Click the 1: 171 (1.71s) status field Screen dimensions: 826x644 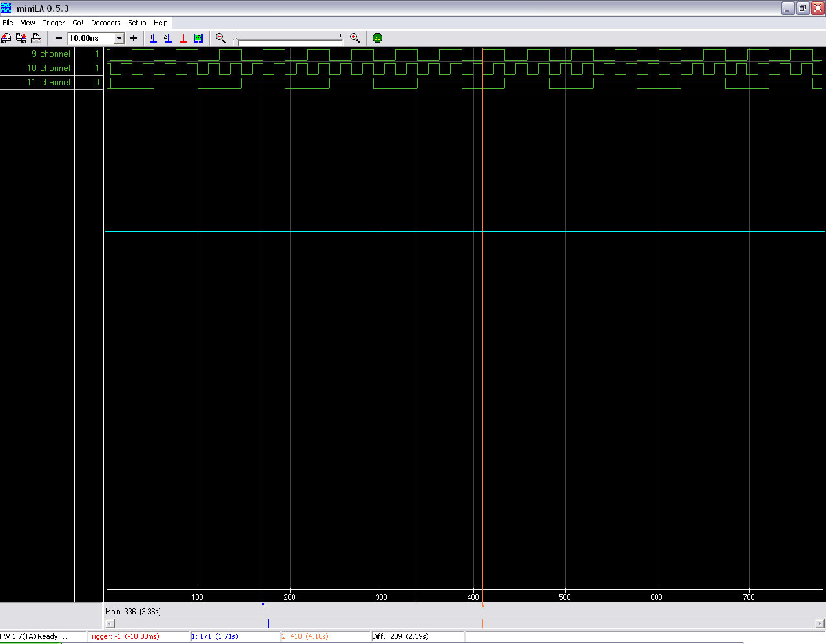pyautogui.click(x=235, y=636)
